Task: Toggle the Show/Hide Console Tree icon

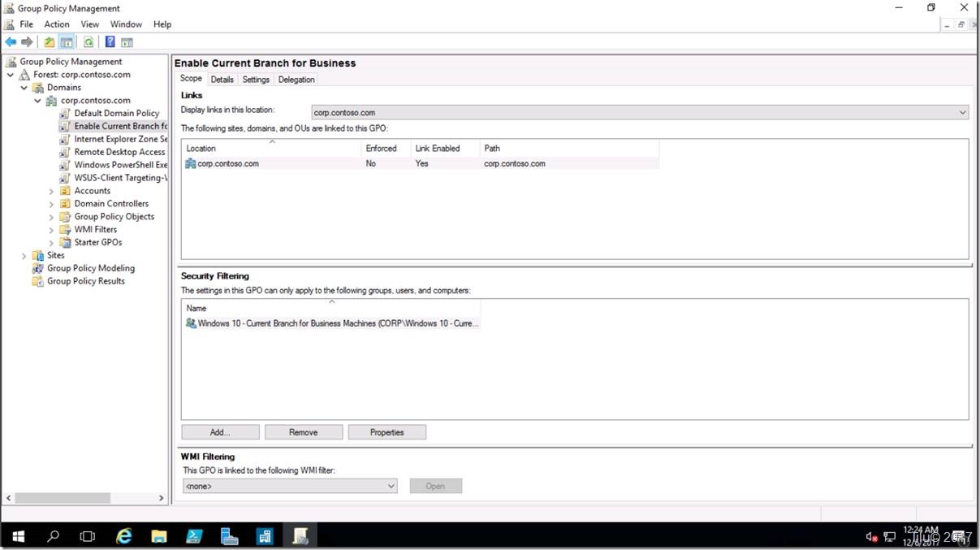Action: tap(67, 42)
